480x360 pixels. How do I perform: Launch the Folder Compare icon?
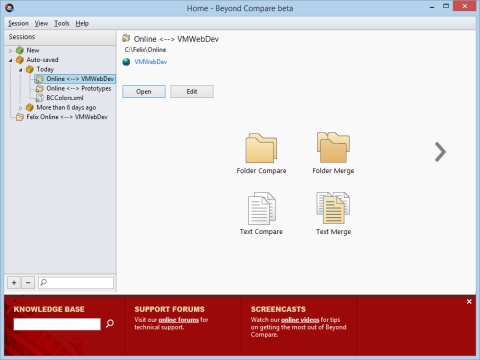coord(261,148)
